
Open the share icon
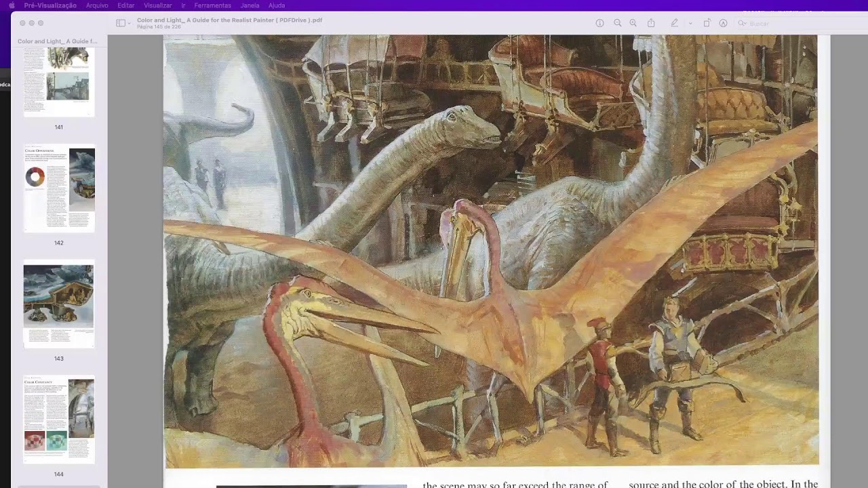point(651,23)
